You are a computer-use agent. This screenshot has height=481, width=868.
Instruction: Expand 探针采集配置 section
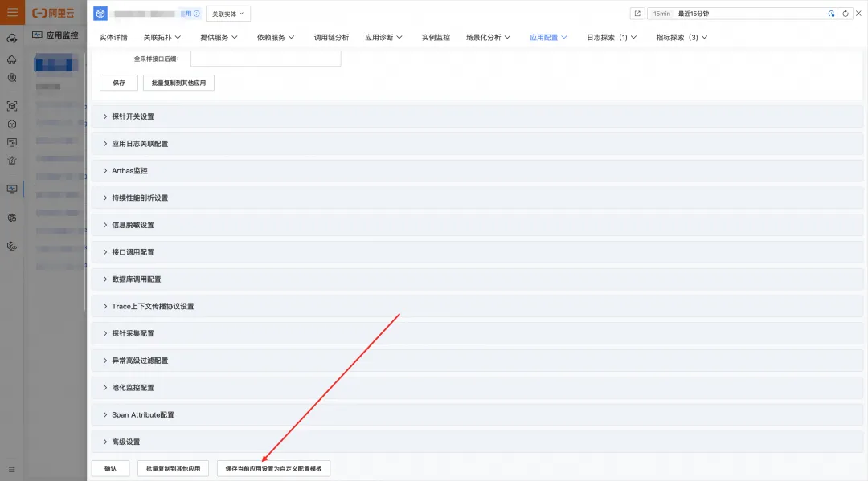(477, 333)
